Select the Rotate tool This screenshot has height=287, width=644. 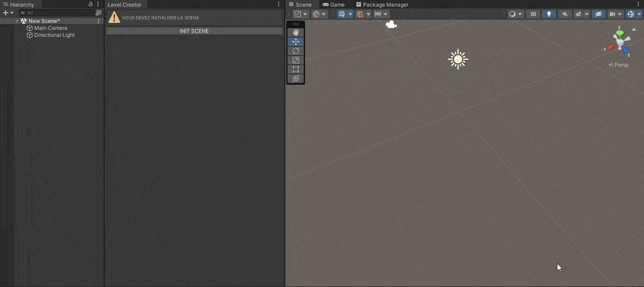coord(295,51)
